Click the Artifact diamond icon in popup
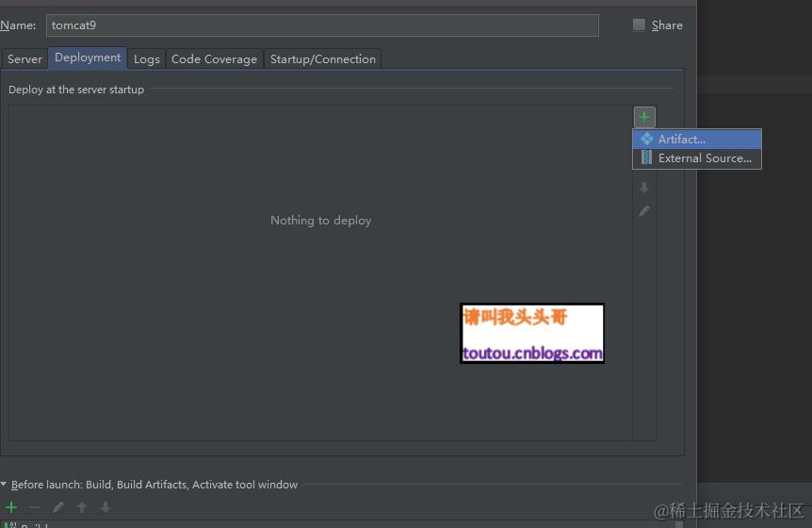This screenshot has width=812, height=528. click(647, 139)
